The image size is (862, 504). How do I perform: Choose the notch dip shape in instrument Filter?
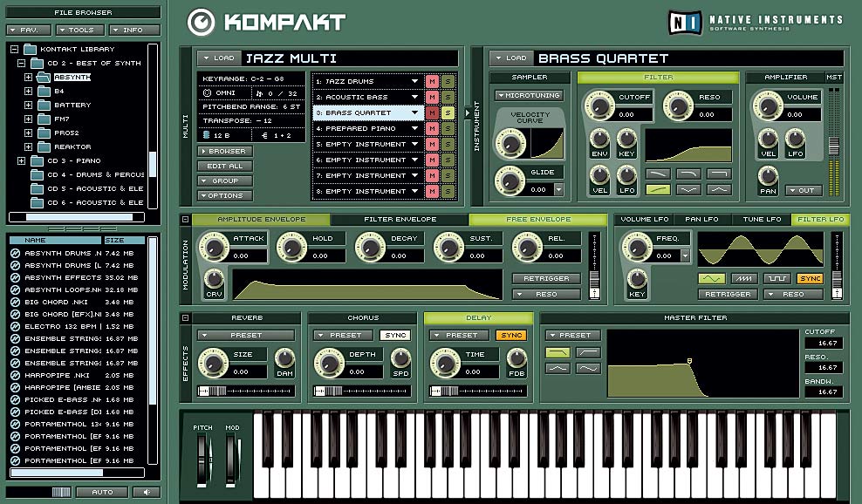[688, 189]
